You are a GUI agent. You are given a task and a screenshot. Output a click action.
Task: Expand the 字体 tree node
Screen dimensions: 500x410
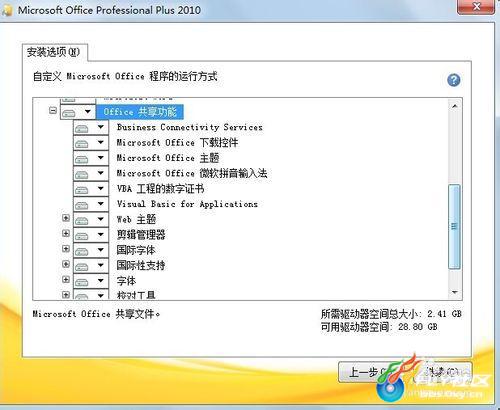pos(66,279)
